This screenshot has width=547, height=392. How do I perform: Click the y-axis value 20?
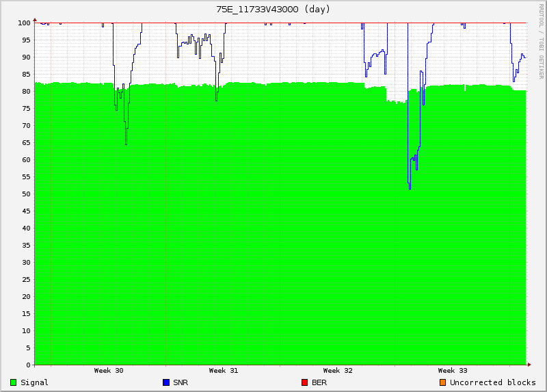(x=26, y=297)
